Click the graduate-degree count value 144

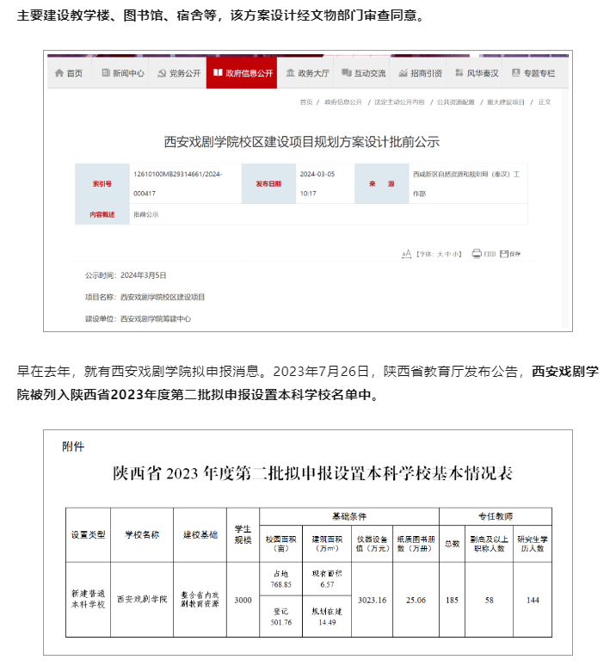(x=533, y=600)
